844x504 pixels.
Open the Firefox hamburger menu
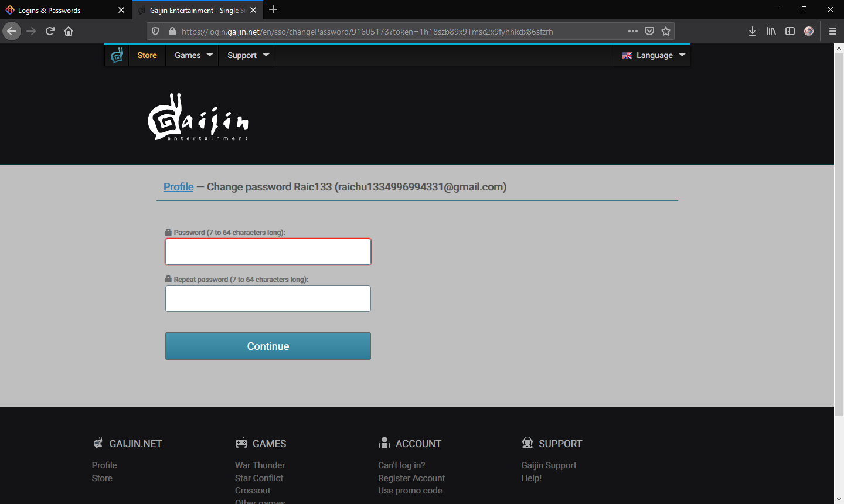[x=832, y=31]
